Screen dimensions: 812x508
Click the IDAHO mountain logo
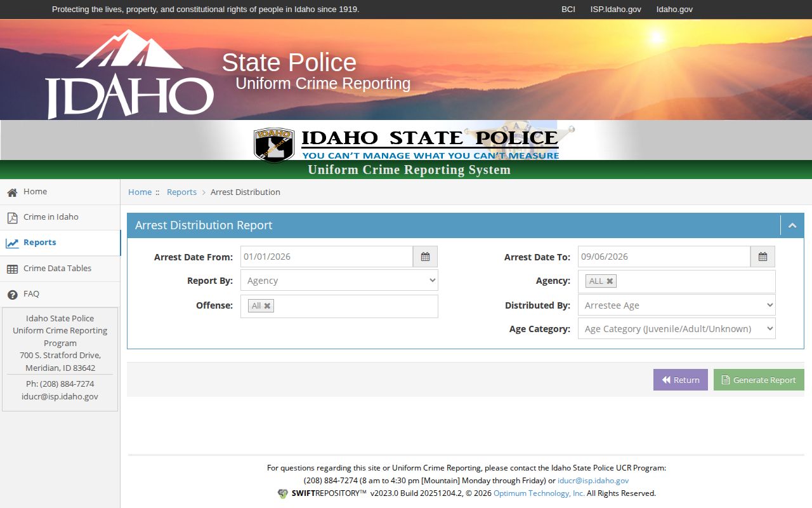(x=129, y=74)
